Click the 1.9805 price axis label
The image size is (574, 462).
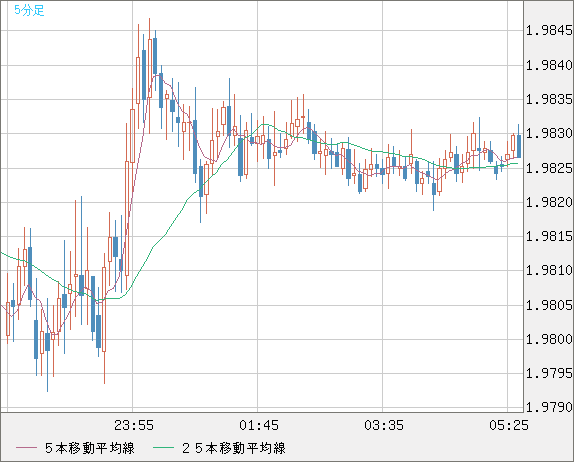pyautogui.click(x=549, y=305)
